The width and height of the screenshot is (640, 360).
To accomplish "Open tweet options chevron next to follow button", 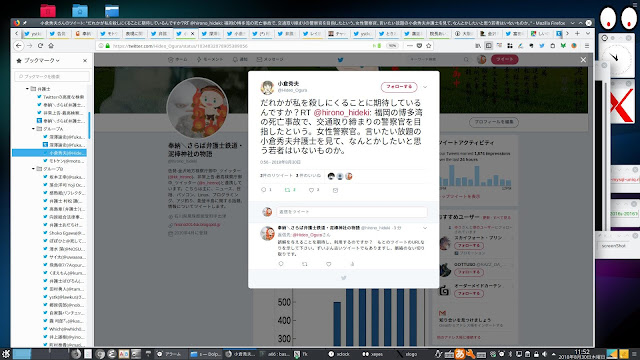I will coord(425,87).
